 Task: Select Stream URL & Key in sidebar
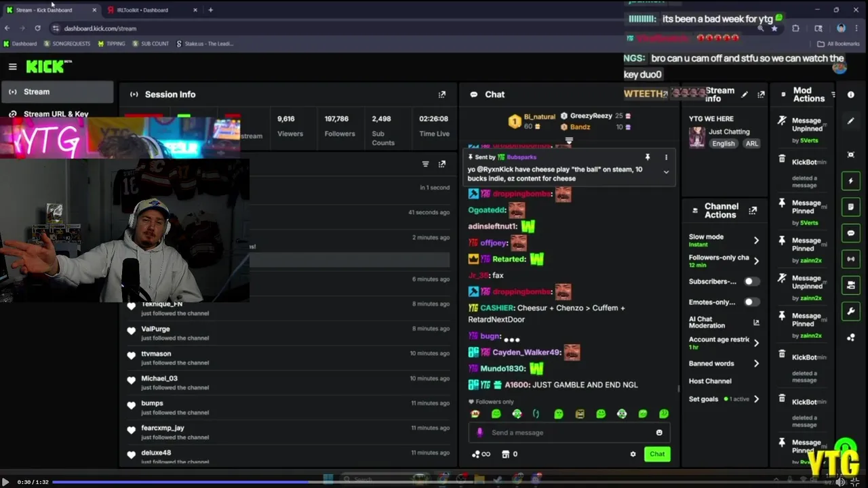pos(57,114)
